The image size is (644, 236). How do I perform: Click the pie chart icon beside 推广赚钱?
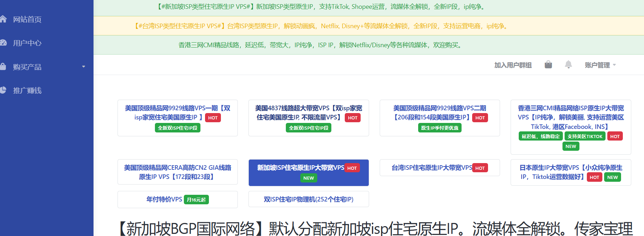click(3, 90)
